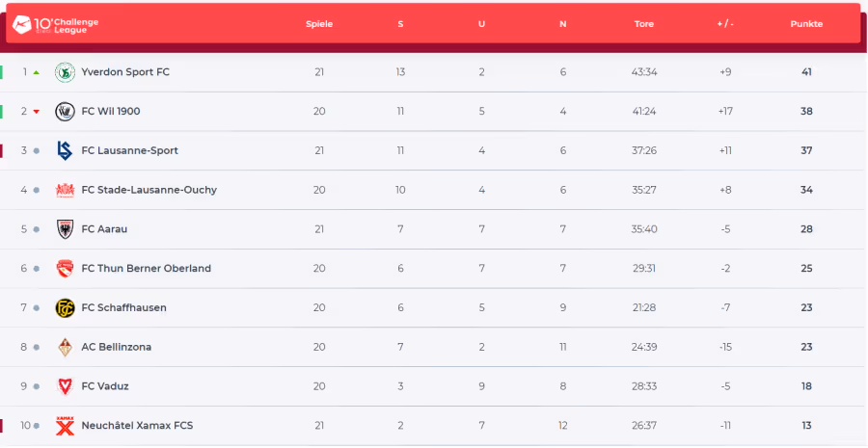The width and height of the screenshot is (868, 448).
Task: Sort table by the Spiele column header
Action: tap(319, 24)
